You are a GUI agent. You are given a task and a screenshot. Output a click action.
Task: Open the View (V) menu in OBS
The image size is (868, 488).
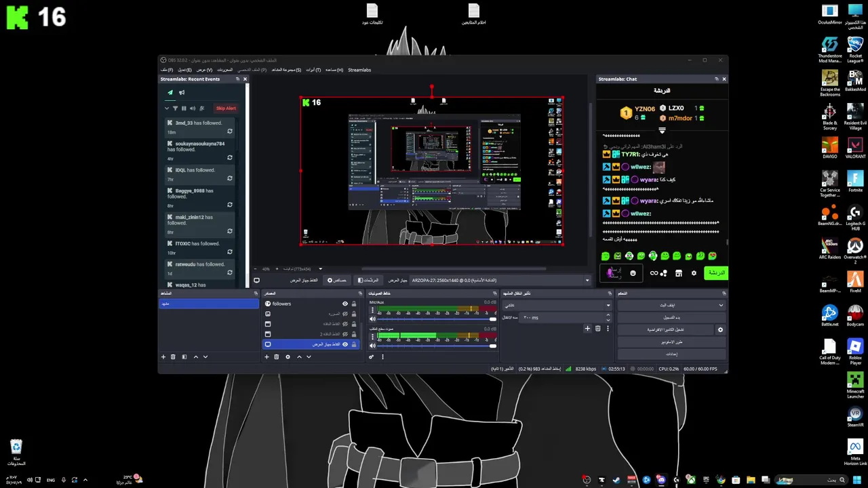pos(204,70)
